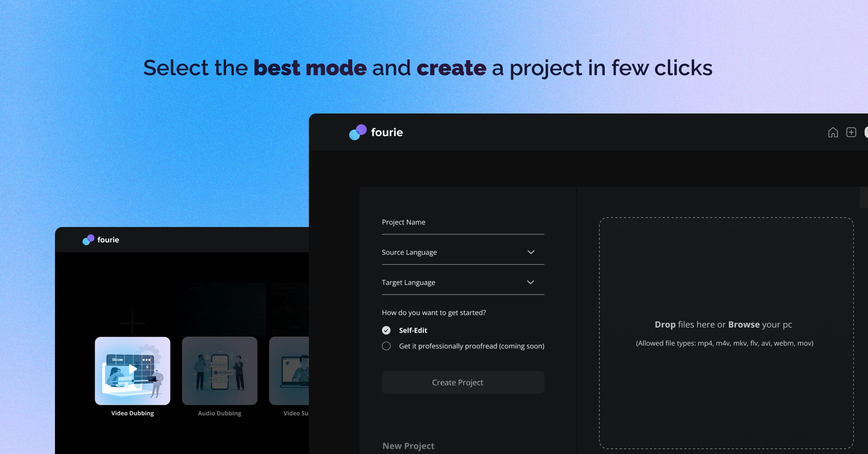868x454 pixels.
Task: Click the faded plus icon behind thumbnails
Action: (x=132, y=323)
